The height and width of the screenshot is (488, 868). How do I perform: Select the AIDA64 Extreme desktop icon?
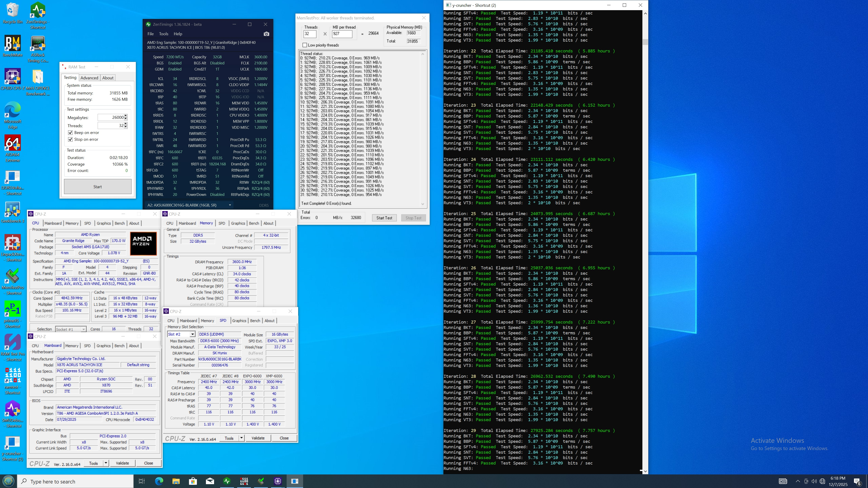pyautogui.click(x=12, y=148)
